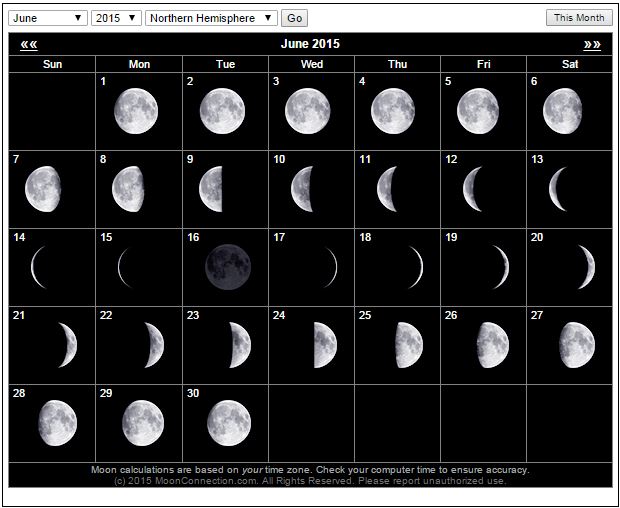Select the half moon image on June 9
620x508 pixels.
click(x=210, y=188)
